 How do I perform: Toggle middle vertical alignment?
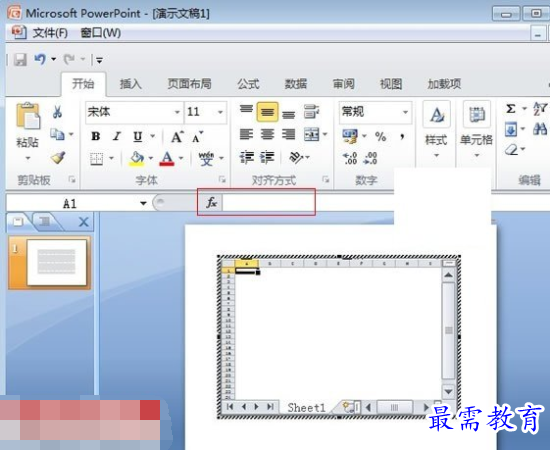pos(267,112)
